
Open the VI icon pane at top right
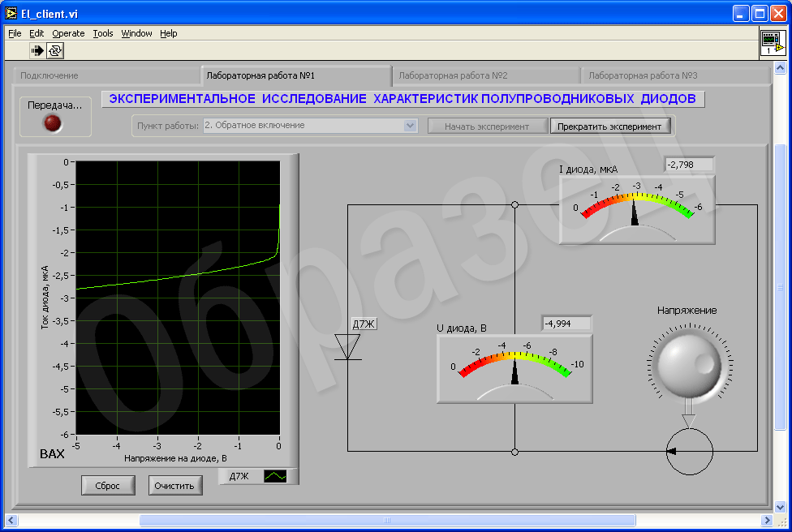click(x=773, y=42)
